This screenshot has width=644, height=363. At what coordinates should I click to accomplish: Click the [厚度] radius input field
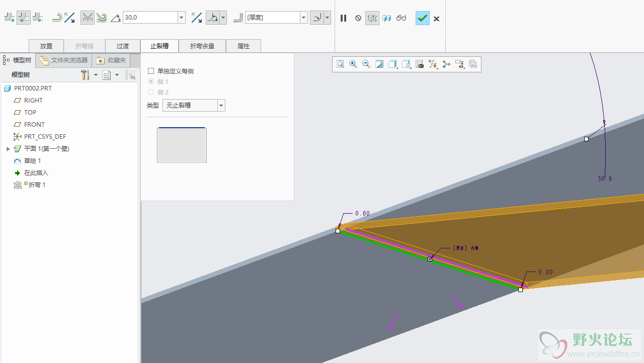(272, 18)
